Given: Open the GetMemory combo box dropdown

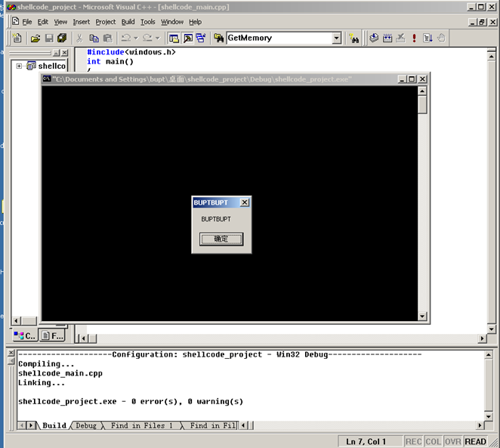Looking at the screenshot, I should 337,38.
